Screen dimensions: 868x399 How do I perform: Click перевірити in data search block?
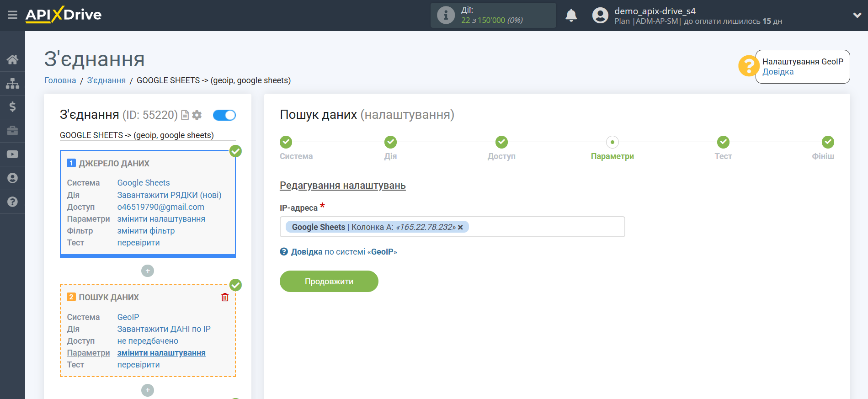(x=138, y=365)
